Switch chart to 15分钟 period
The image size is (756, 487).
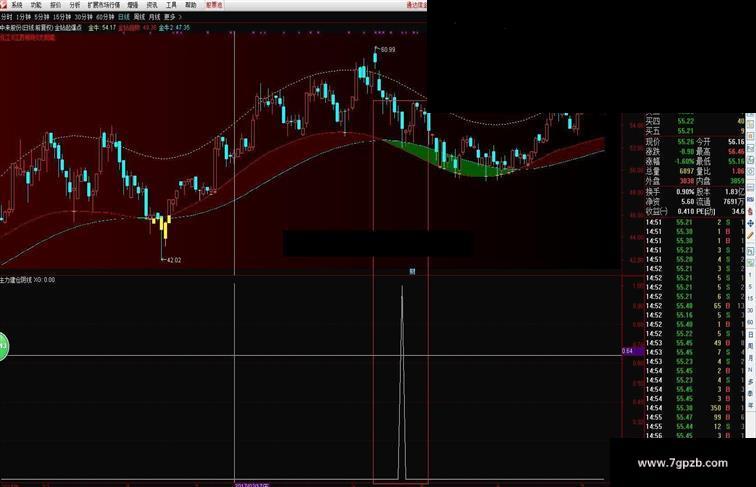pyautogui.click(x=62, y=17)
